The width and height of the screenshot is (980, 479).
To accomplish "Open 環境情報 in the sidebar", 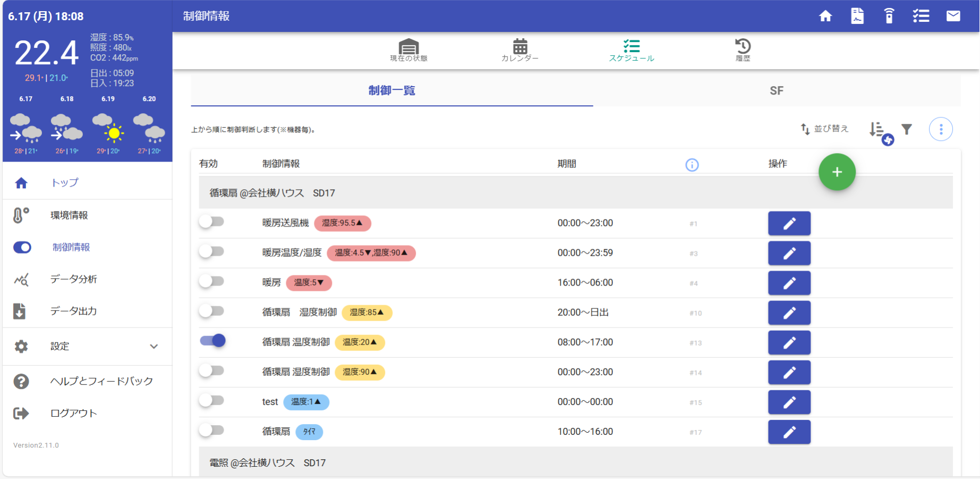I will tap(69, 215).
